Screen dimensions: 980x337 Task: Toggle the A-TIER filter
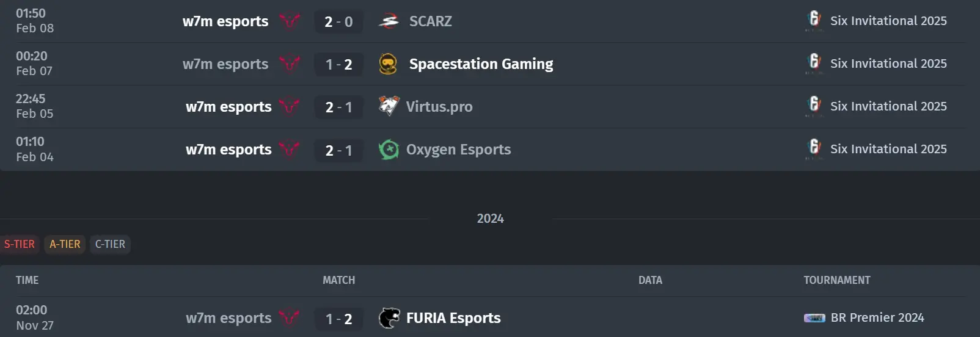click(65, 244)
